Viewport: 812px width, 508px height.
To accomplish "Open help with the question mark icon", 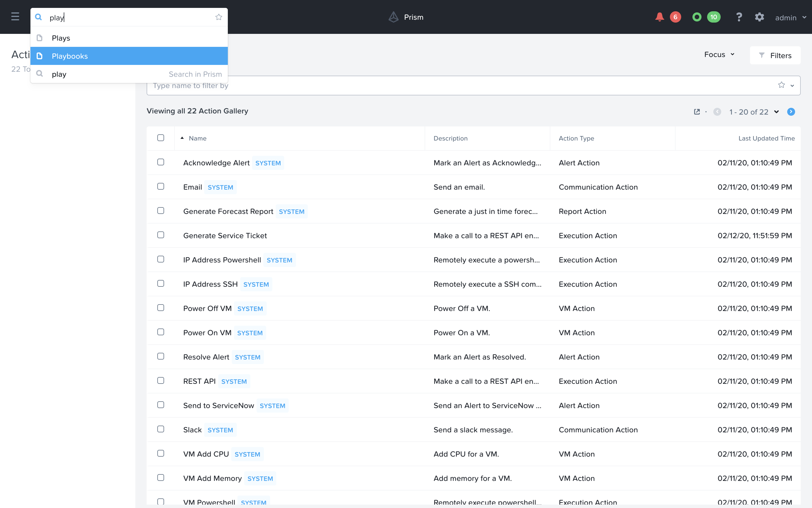I will [x=739, y=17].
